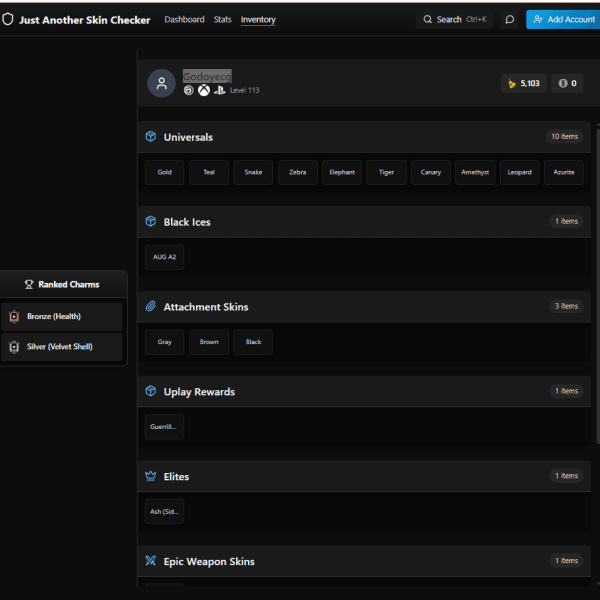
Task: Select the Gray attachment skin
Action: [x=165, y=342]
